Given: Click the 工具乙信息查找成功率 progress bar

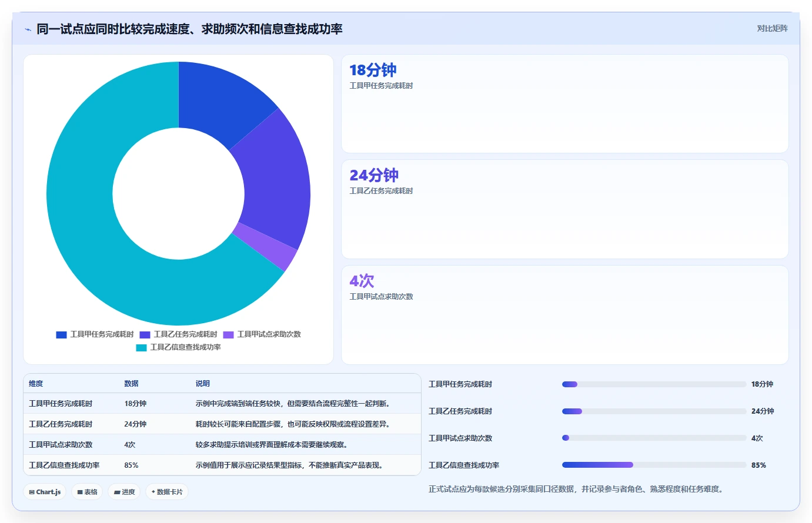Looking at the screenshot, I should pos(654,465).
